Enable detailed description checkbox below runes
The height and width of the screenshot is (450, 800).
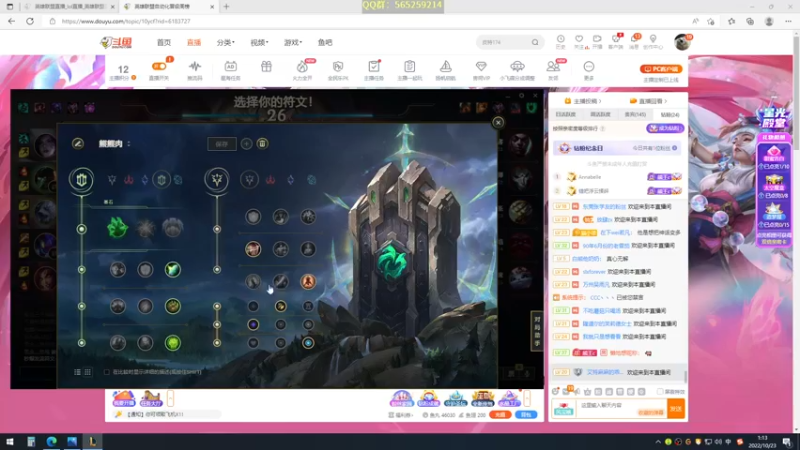pos(107,372)
